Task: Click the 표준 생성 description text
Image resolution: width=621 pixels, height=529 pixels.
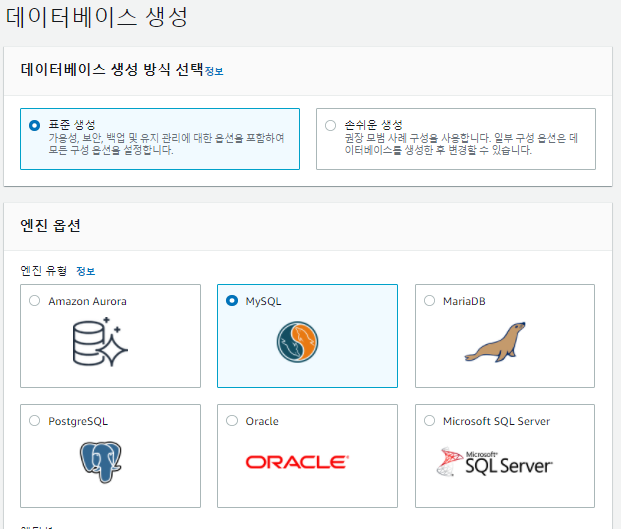Action: point(166,144)
